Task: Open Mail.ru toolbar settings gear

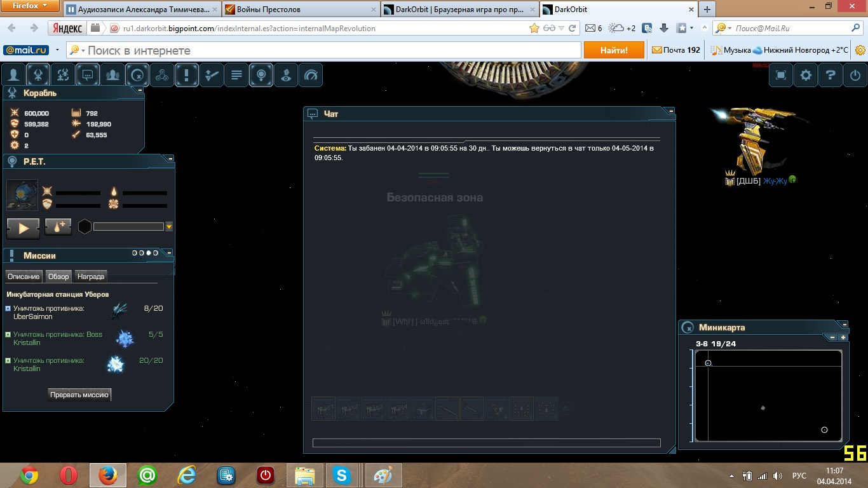Action: [x=860, y=50]
